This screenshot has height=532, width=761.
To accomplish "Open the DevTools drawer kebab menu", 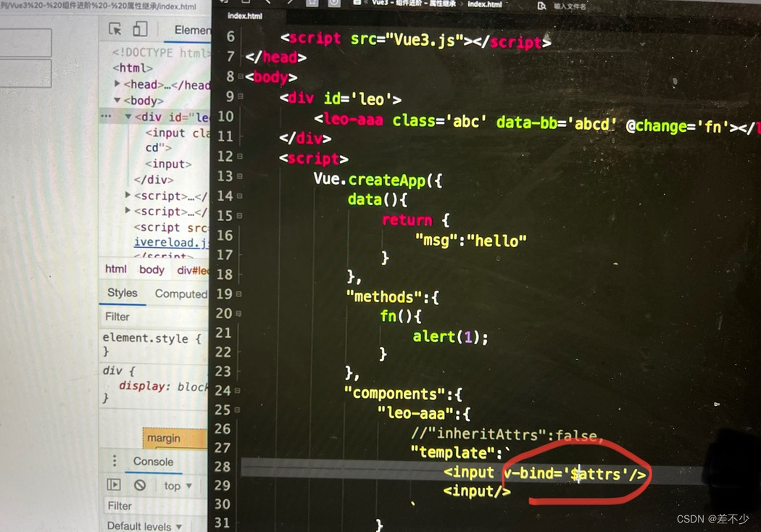I will pyautogui.click(x=115, y=461).
